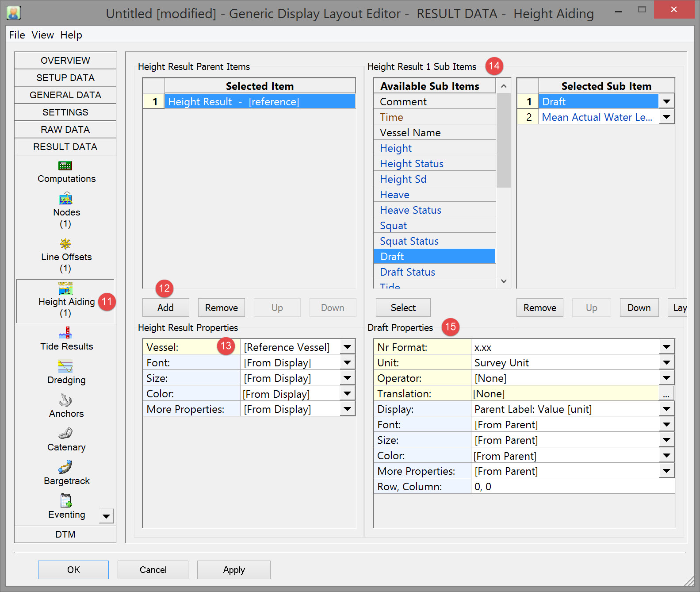Open the File menu
Image resolution: width=700 pixels, height=592 pixels.
17,35
